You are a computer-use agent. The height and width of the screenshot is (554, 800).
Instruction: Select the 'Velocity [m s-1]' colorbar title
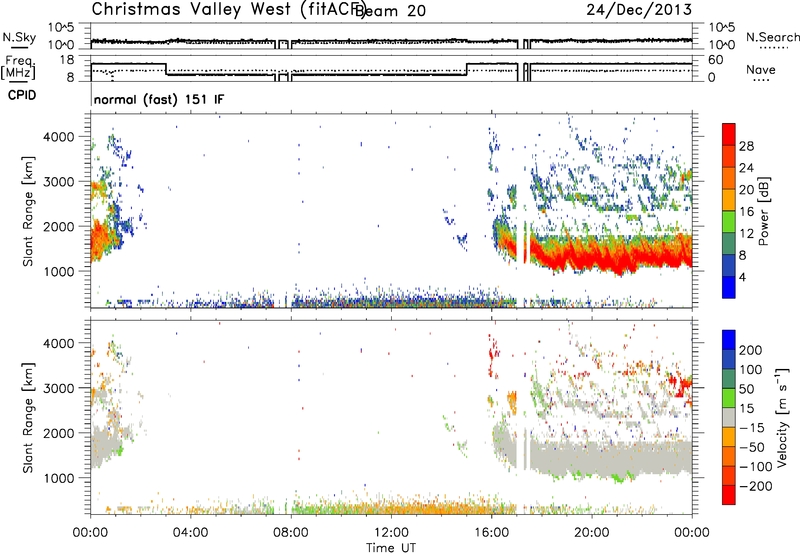coord(781,418)
